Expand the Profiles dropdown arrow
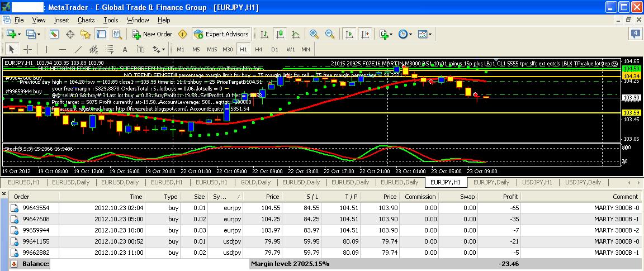 pos(39,34)
